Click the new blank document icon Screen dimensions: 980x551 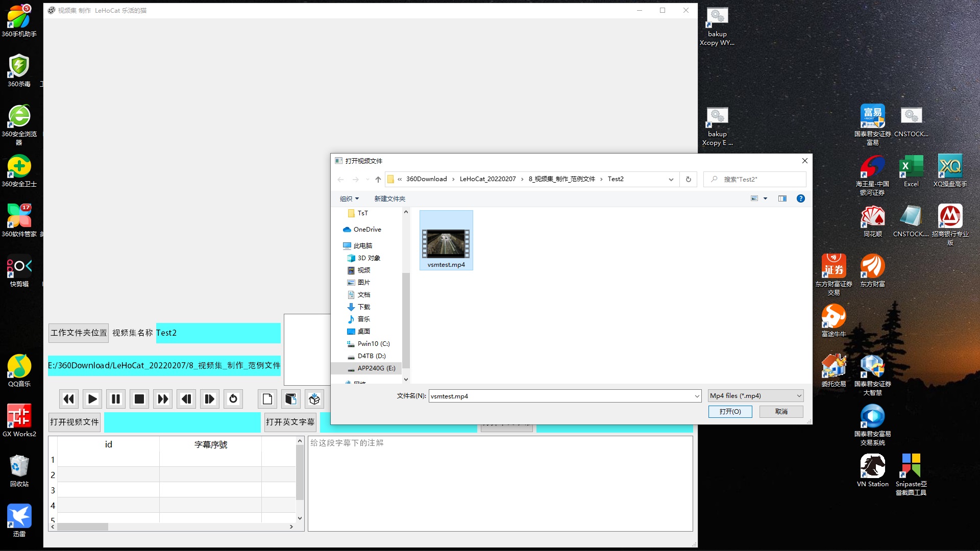click(267, 399)
